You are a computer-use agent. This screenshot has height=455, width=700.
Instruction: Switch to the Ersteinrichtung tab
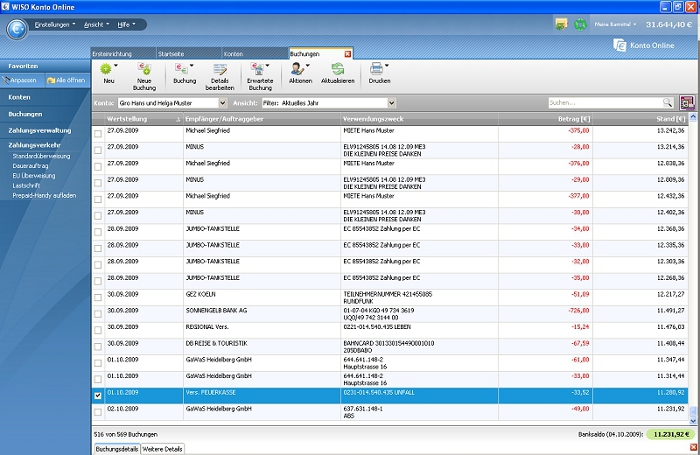pyautogui.click(x=123, y=54)
